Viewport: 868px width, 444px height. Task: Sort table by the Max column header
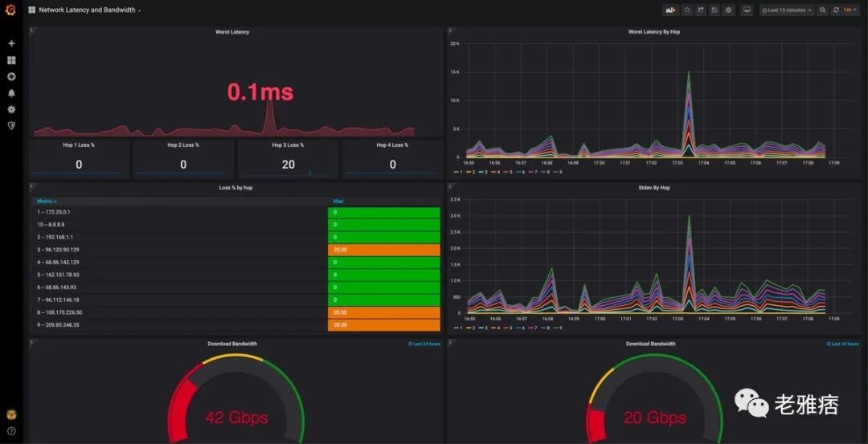(x=338, y=202)
